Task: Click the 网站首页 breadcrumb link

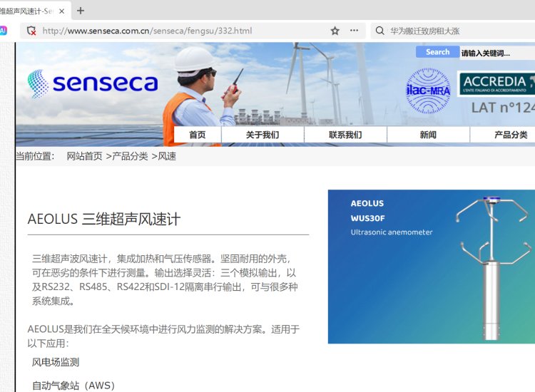Action: 84,156
